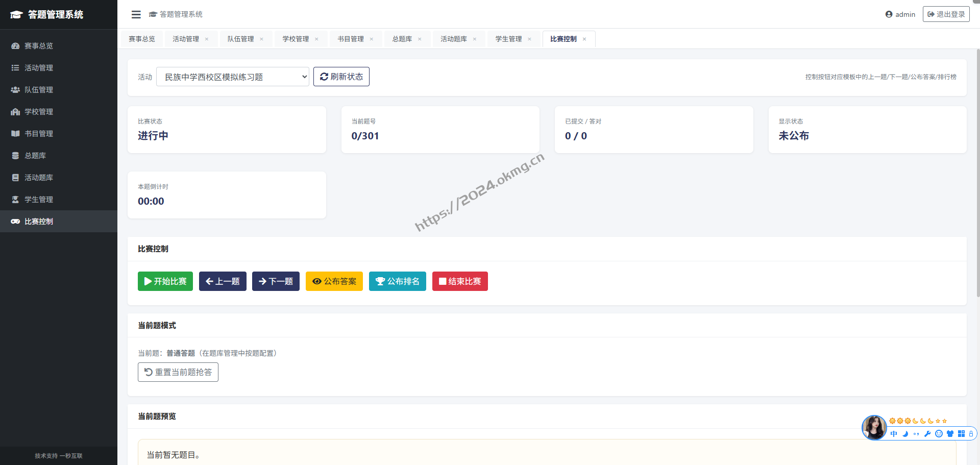Click the input toolbar lock icon
980x465 pixels.
[x=971, y=434]
